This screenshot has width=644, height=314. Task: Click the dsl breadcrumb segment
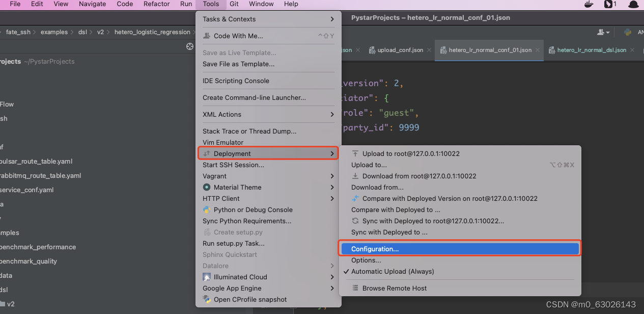click(x=82, y=32)
